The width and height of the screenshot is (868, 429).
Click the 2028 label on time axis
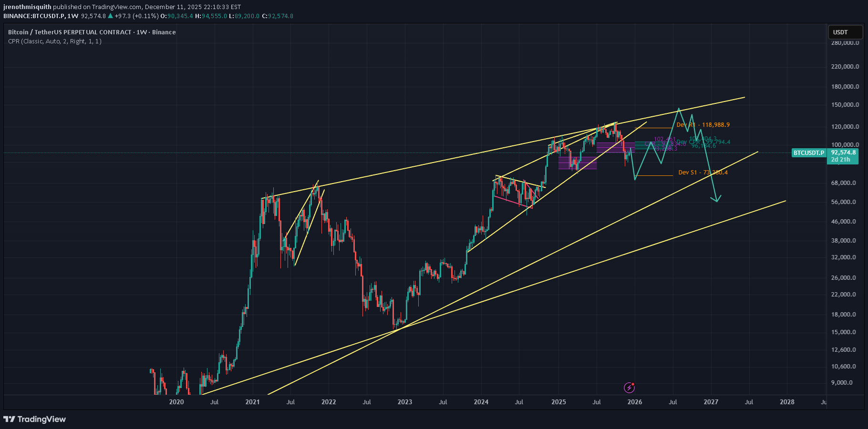point(787,402)
